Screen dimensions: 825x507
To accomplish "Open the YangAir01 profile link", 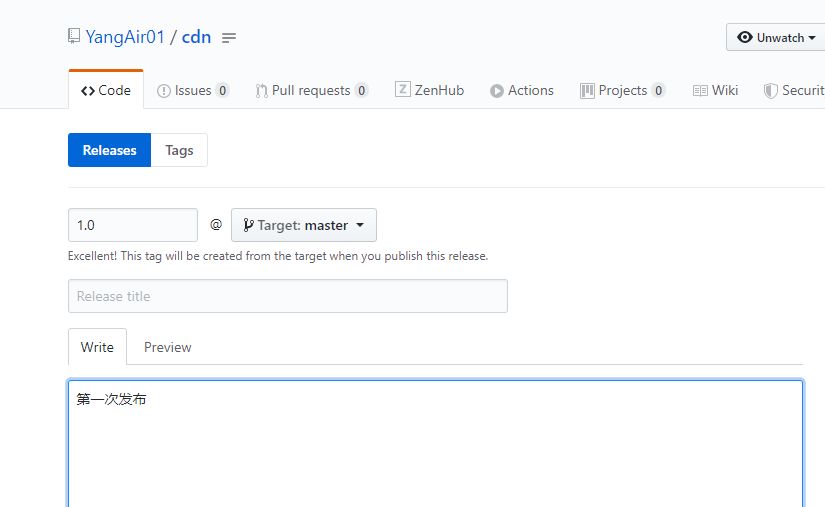I will [x=125, y=37].
